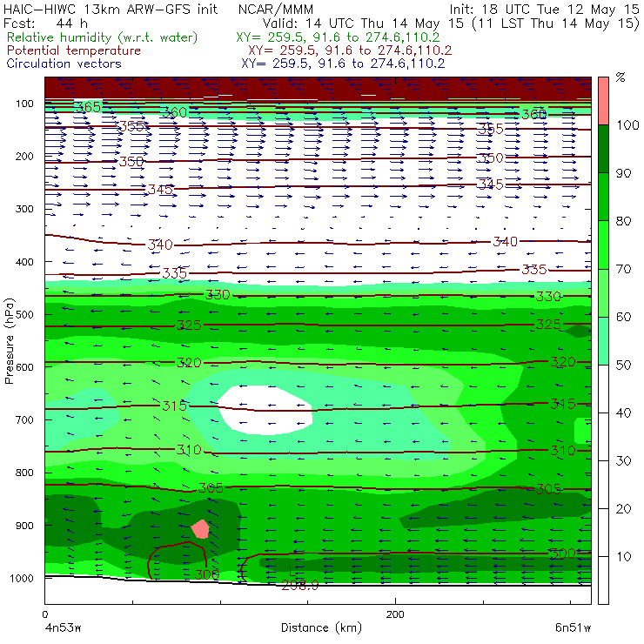
Task: Click the 400 hPa pressure tick label
Action: click(x=24, y=262)
